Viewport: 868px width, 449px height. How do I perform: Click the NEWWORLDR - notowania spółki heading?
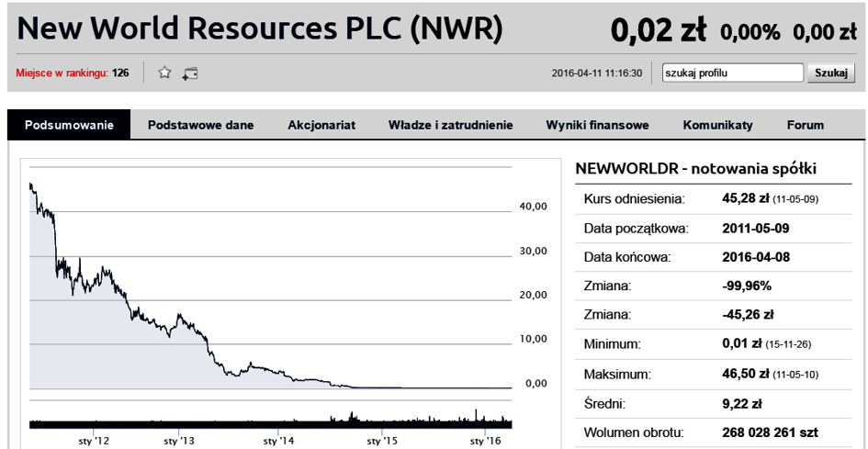click(x=696, y=169)
